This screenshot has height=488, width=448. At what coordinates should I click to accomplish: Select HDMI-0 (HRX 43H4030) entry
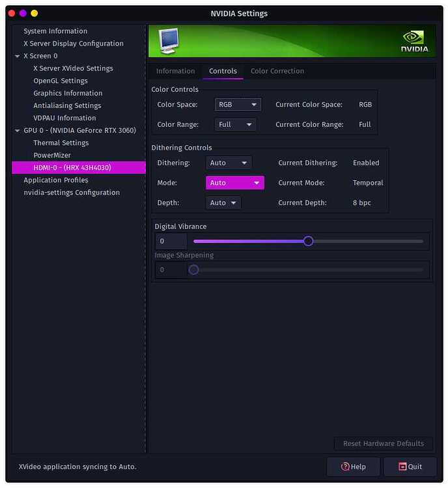79,168
